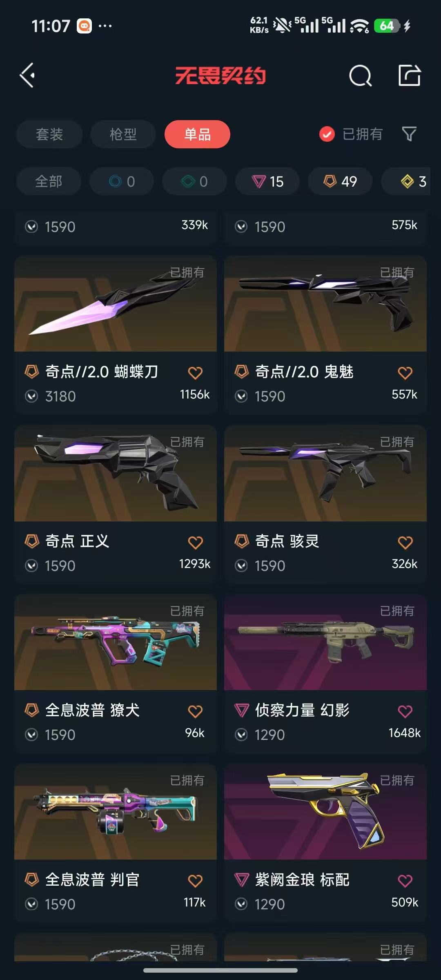Favorite 奇点//2.0 蝴蝶刀 with heart icon
This screenshot has height=980, width=441.
tap(195, 372)
